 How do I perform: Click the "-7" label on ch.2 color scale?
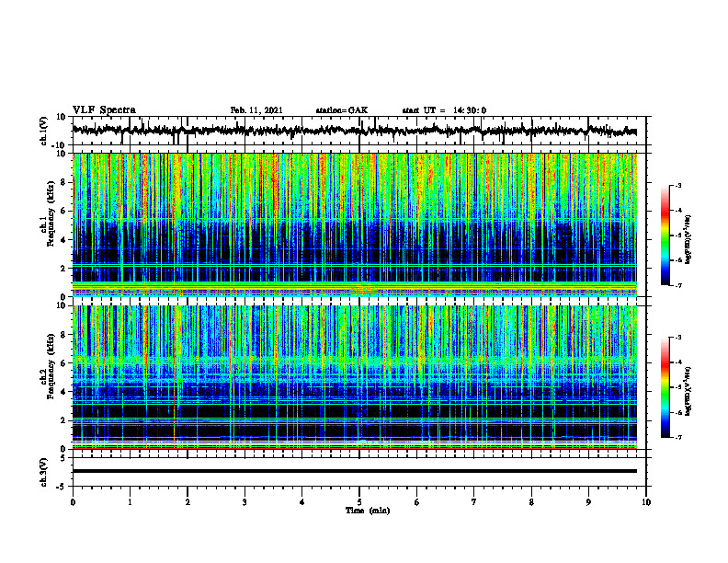678,438
